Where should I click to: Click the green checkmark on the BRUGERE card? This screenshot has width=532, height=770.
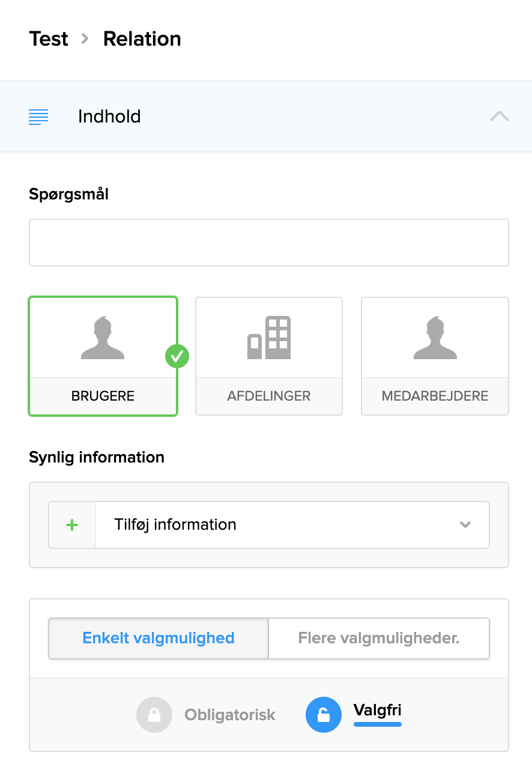click(177, 357)
